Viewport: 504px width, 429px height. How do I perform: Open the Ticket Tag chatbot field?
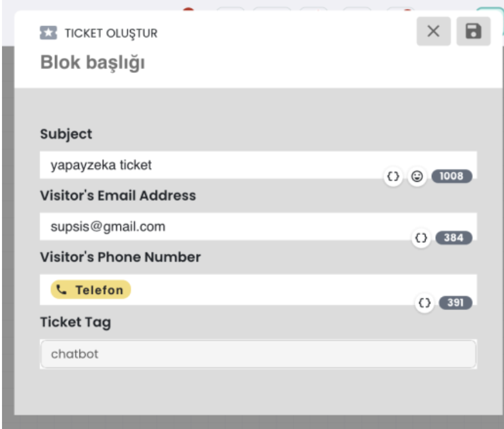[x=258, y=354]
